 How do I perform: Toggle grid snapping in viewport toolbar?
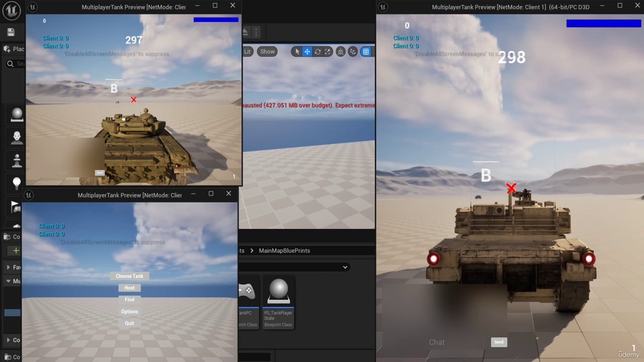click(366, 51)
